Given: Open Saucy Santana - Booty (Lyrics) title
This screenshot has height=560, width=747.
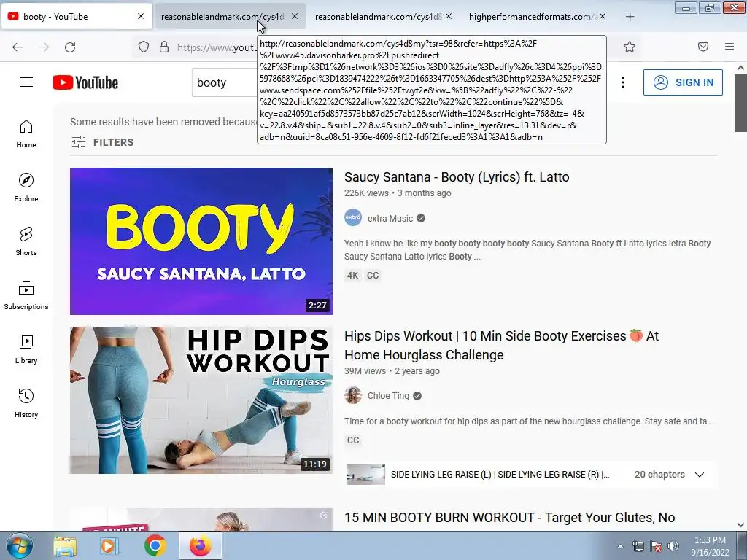Looking at the screenshot, I should 457,176.
